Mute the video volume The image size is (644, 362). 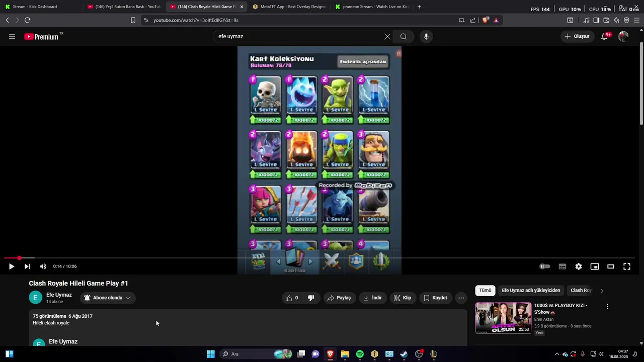43,266
